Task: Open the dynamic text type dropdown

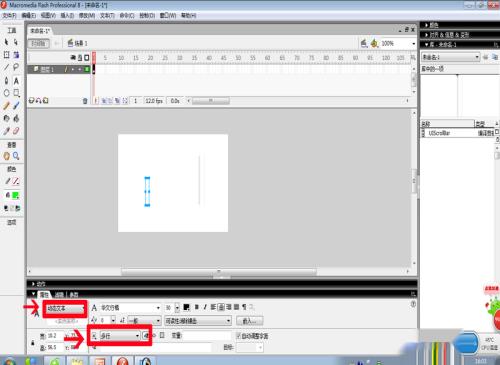Action: click(x=65, y=309)
